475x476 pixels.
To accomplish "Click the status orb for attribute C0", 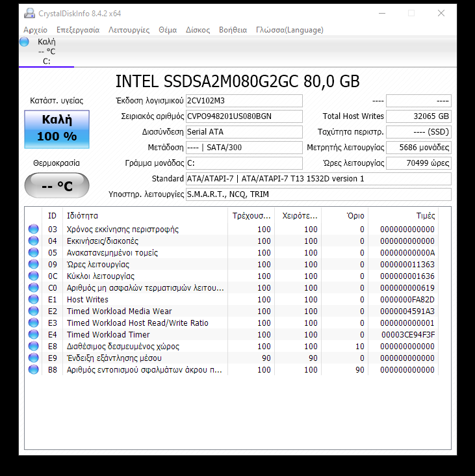I will coord(34,287).
